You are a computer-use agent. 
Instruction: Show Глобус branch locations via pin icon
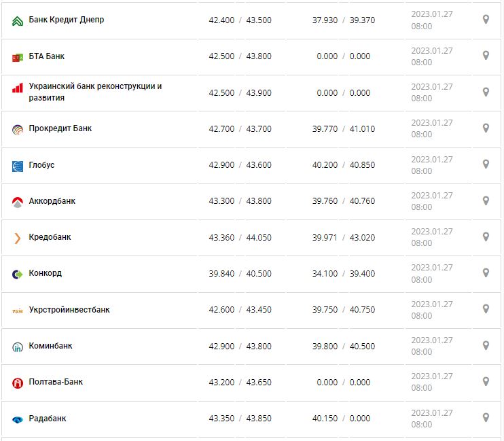tap(486, 164)
